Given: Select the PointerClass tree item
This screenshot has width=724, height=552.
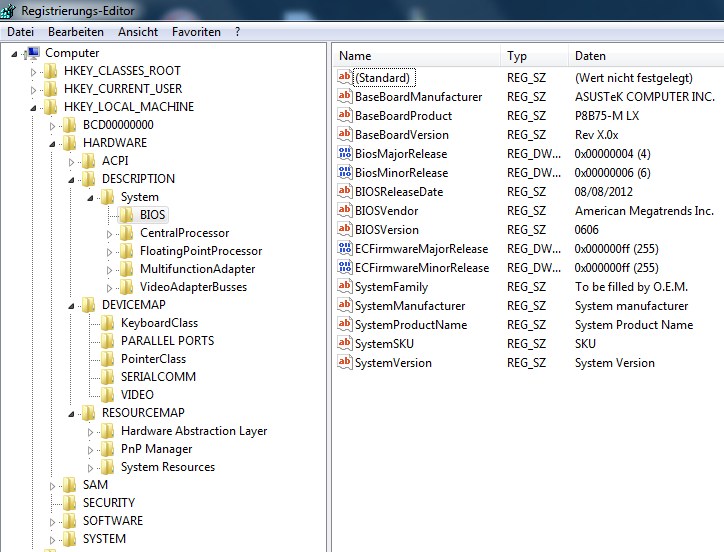Looking at the screenshot, I should 153,359.
